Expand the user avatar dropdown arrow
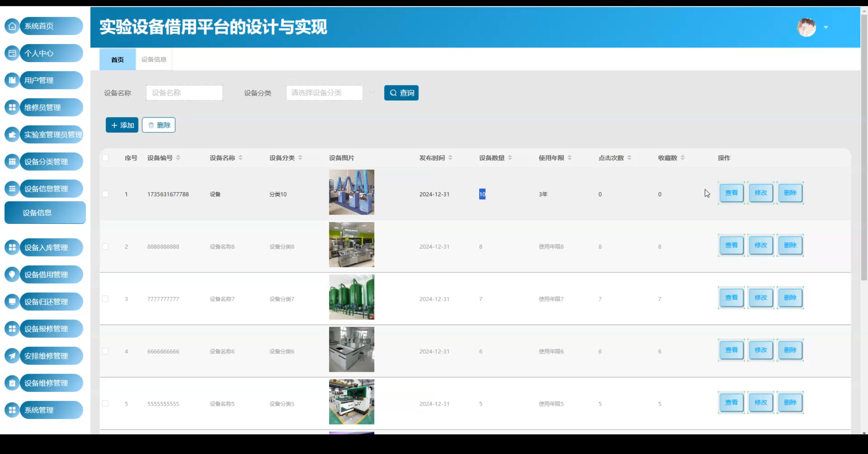The height and width of the screenshot is (454, 868). 826,27
